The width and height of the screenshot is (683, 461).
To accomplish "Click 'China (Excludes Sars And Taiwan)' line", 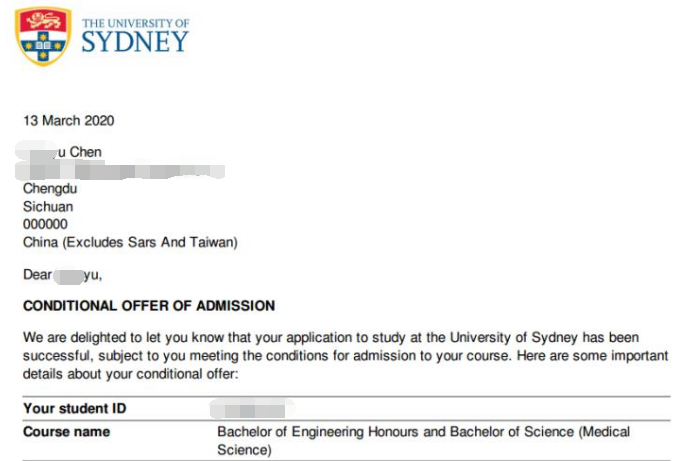I will [x=130, y=242].
